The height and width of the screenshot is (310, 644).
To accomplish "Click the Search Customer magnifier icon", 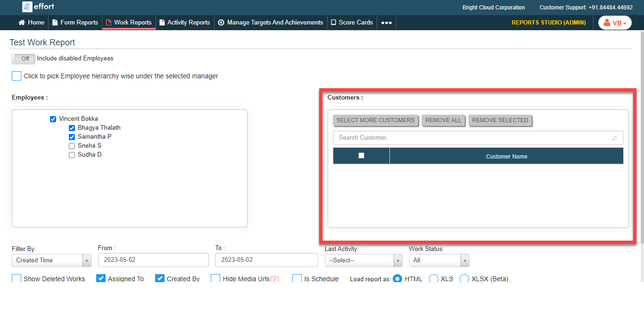I will [x=614, y=138].
